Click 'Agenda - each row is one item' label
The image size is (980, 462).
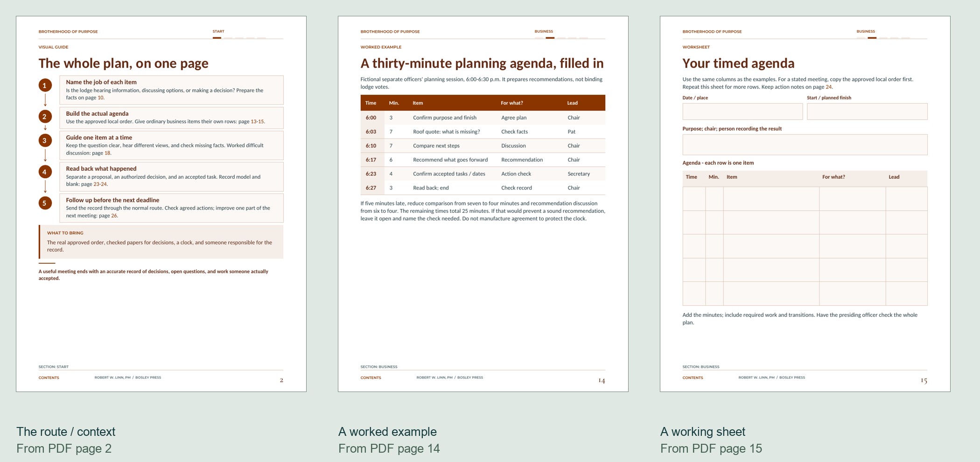[x=718, y=163]
